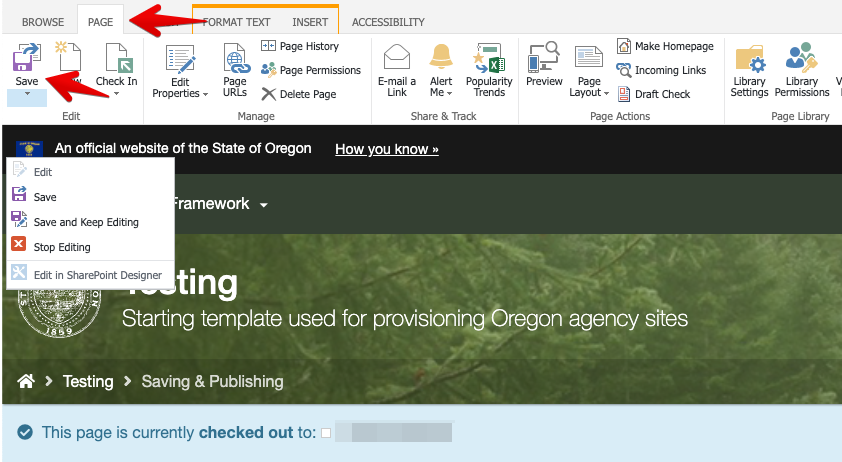The image size is (842, 462).
Task: Click the Preview devices icon
Action: point(544,57)
